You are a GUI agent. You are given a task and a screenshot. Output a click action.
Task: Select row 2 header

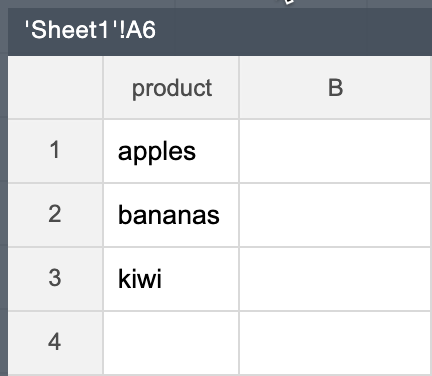[x=55, y=215]
